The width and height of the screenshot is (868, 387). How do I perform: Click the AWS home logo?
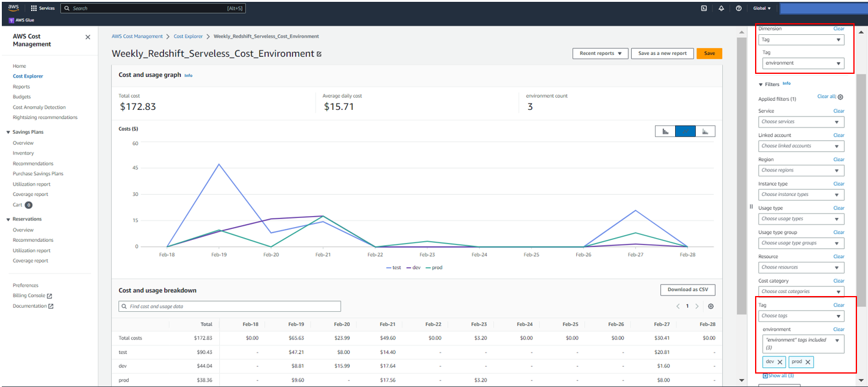[x=13, y=8]
